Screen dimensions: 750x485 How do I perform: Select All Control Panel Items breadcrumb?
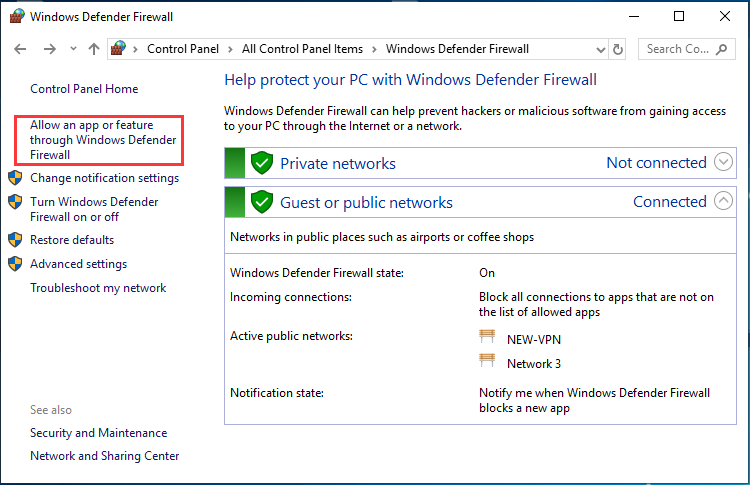pyautogui.click(x=302, y=49)
